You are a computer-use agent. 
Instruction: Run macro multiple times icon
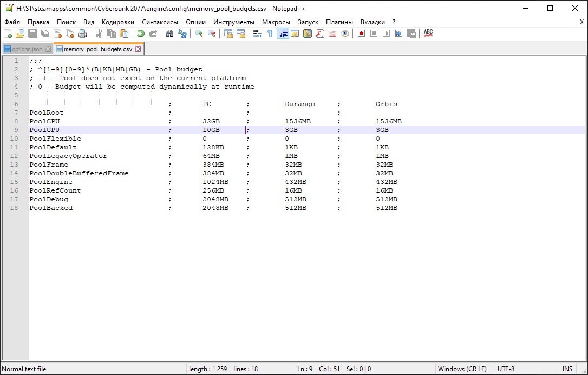coord(398,34)
